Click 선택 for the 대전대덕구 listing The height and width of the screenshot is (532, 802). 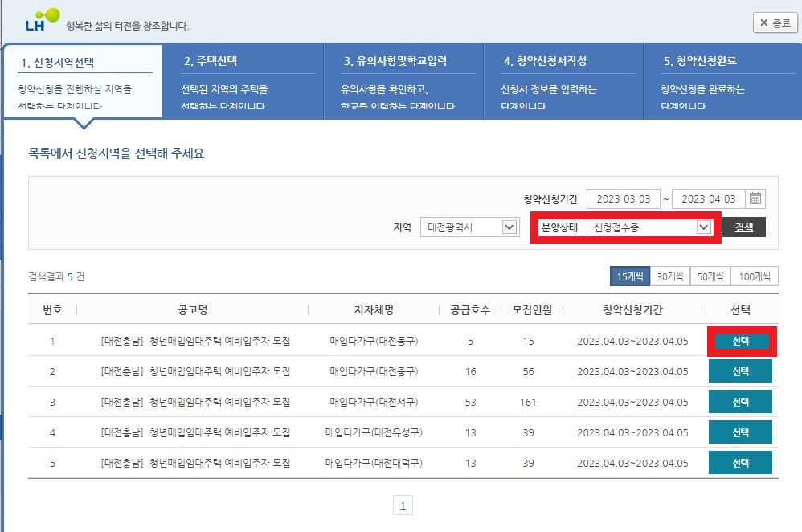pyautogui.click(x=740, y=462)
